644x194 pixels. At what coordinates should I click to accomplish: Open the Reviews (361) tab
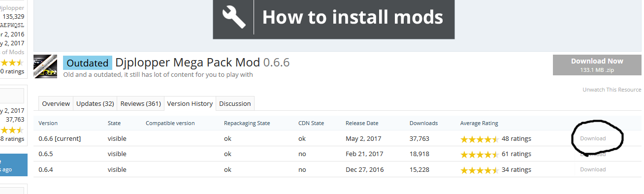141,103
